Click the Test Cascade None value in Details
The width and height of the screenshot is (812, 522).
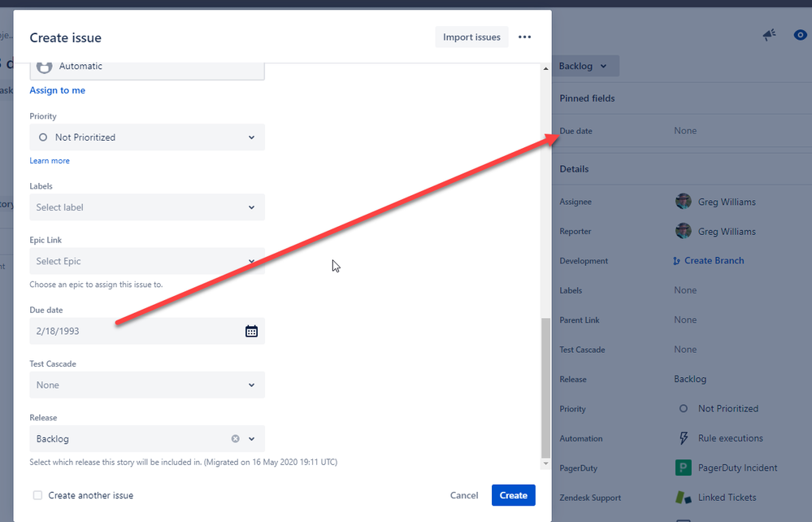[685, 349]
